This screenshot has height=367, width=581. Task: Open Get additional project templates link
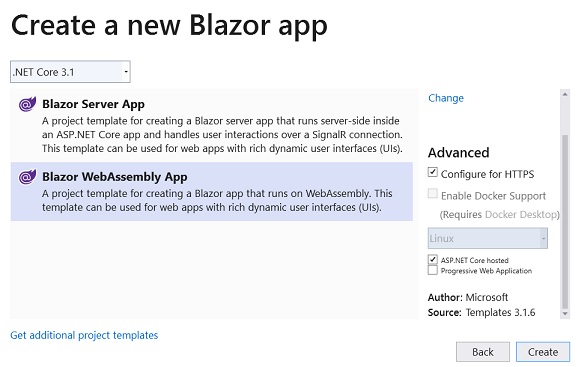(84, 335)
